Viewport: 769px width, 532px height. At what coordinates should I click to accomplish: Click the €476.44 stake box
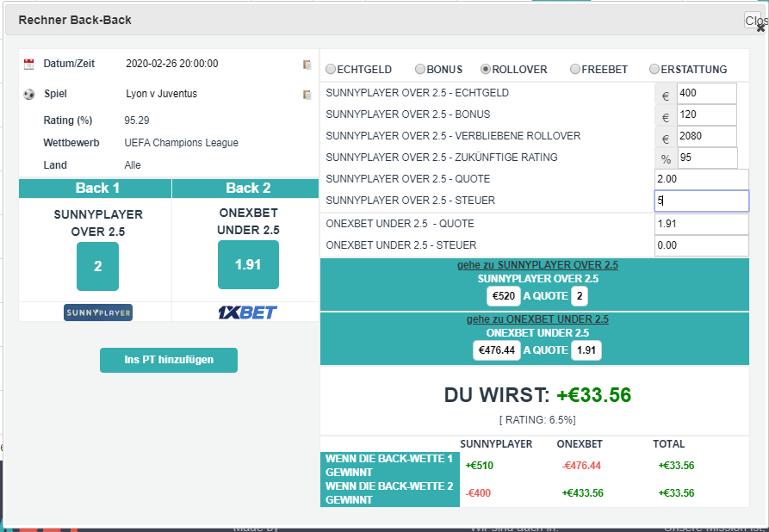point(497,350)
